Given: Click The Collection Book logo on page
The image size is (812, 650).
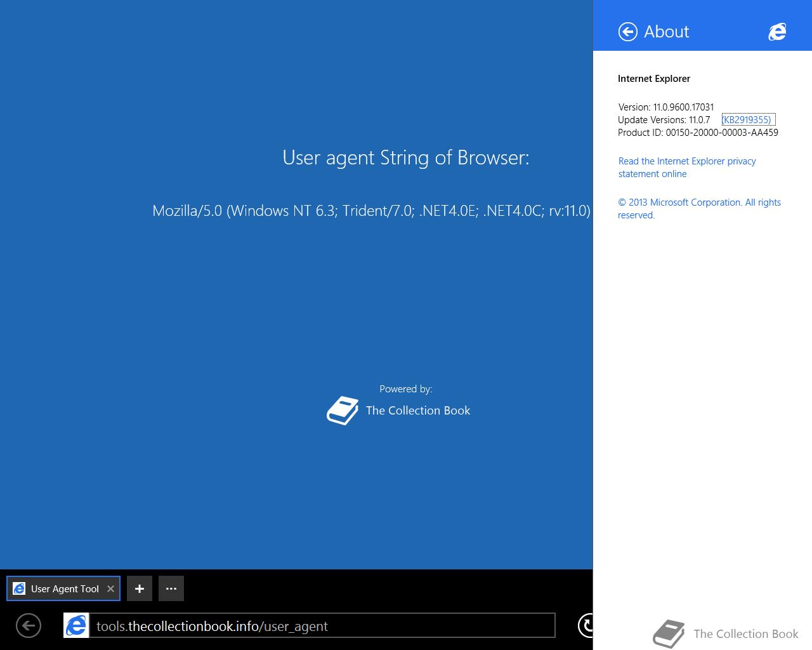Looking at the screenshot, I should pyautogui.click(x=343, y=411).
